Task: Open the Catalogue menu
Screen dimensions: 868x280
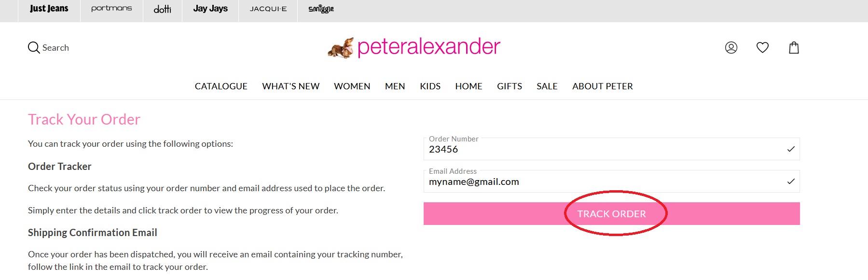Action: coord(221,86)
